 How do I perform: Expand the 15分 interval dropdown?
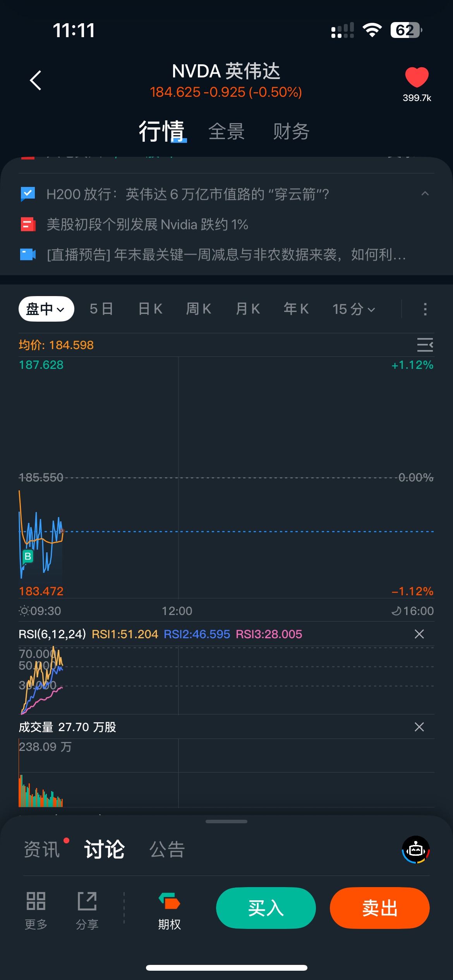pyautogui.click(x=353, y=309)
